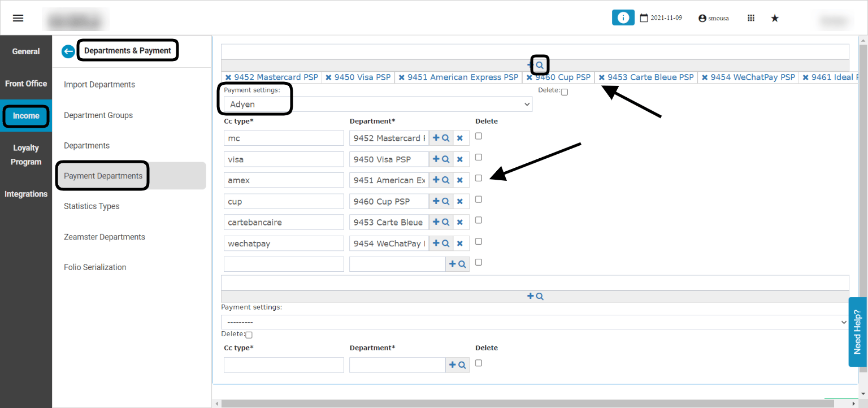Image resolution: width=868 pixels, height=408 pixels.
Task: Check Delete for the cup row
Action: point(479,199)
